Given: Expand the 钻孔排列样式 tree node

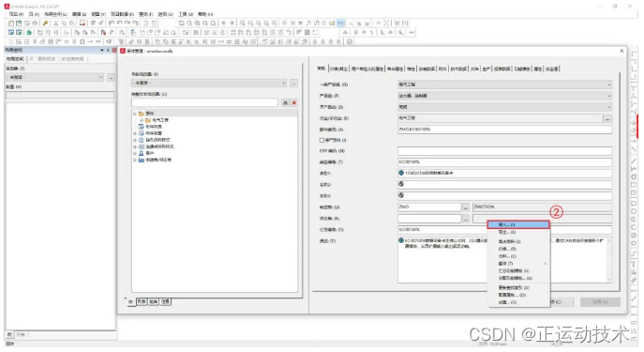Looking at the screenshot, I should coord(135,140).
